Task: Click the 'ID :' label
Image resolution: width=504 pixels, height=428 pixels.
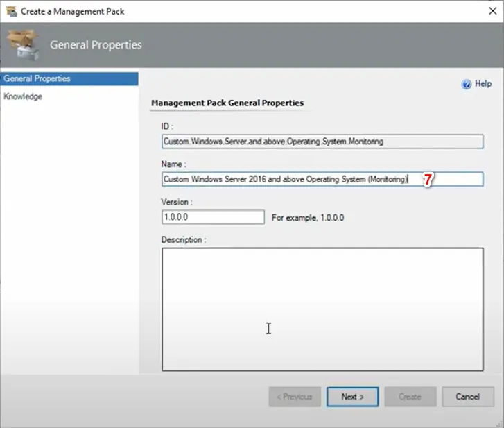Action: pos(167,126)
